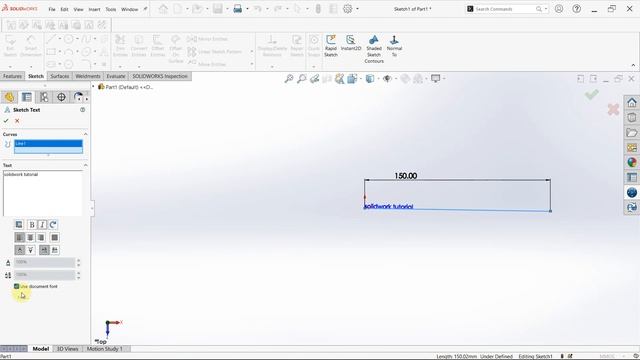Cancel sketch with large red corner X
The width and height of the screenshot is (640, 360).
tap(613, 109)
